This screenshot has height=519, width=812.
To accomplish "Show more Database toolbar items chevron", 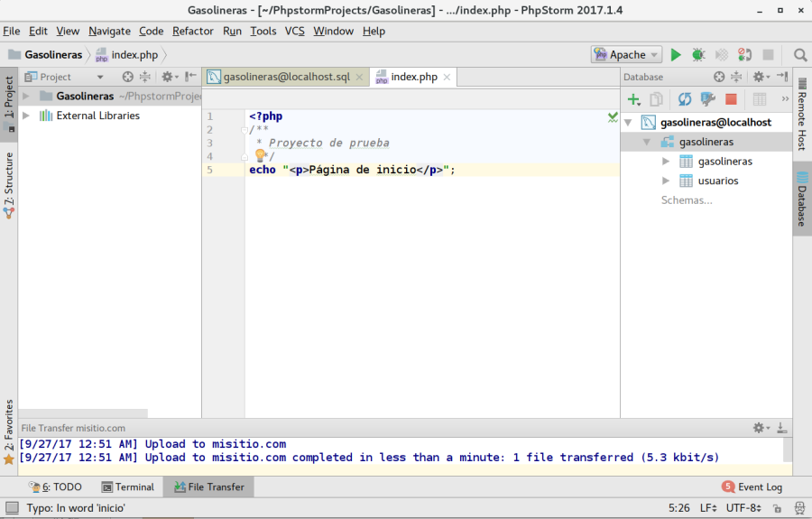I will click(785, 99).
